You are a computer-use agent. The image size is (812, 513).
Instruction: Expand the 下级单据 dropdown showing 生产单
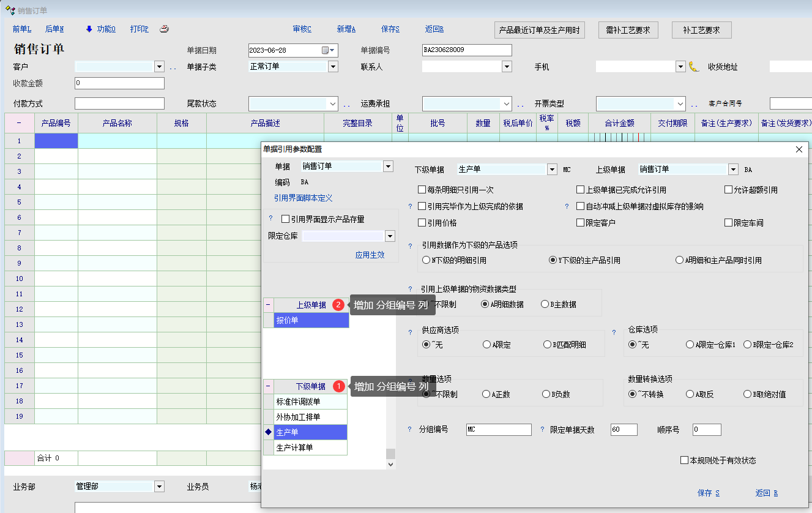pos(552,170)
